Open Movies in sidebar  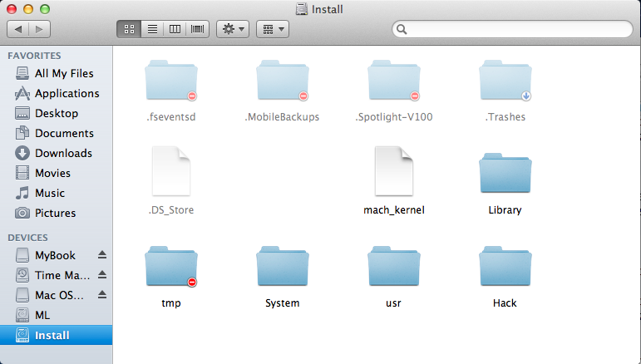coord(56,173)
